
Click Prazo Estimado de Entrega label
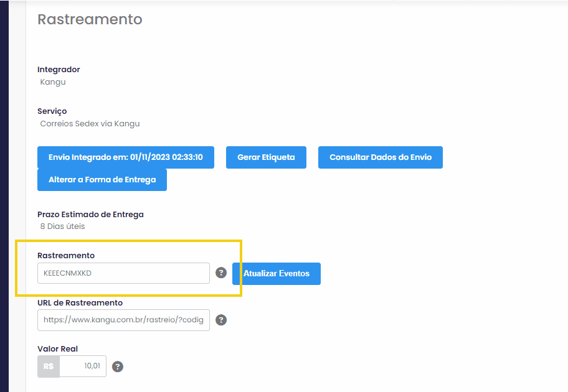click(x=90, y=215)
